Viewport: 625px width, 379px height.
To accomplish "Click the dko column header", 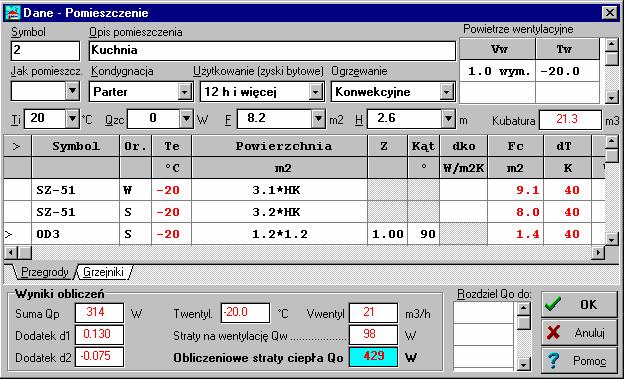I will 464,146.
